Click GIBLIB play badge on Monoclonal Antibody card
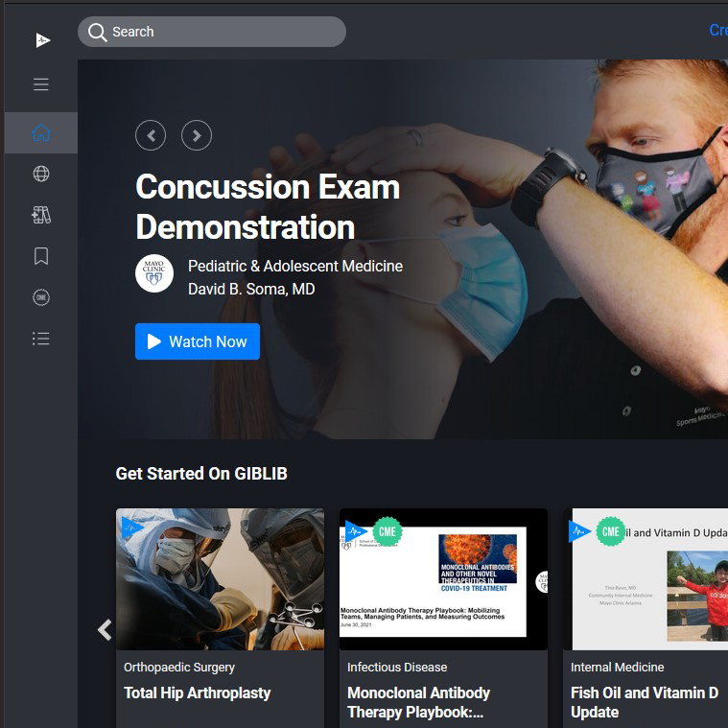The height and width of the screenshot is (728, 728). pos(356,531)
